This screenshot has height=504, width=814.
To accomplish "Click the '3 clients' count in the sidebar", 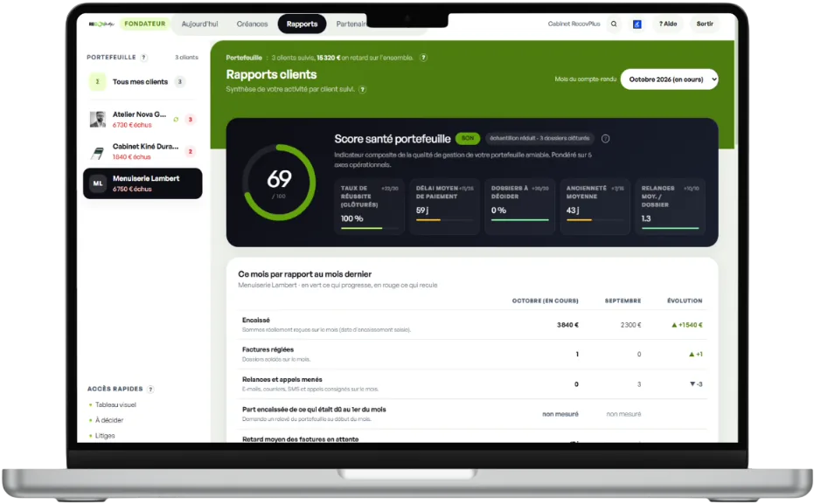I will (x=186, y=58).
